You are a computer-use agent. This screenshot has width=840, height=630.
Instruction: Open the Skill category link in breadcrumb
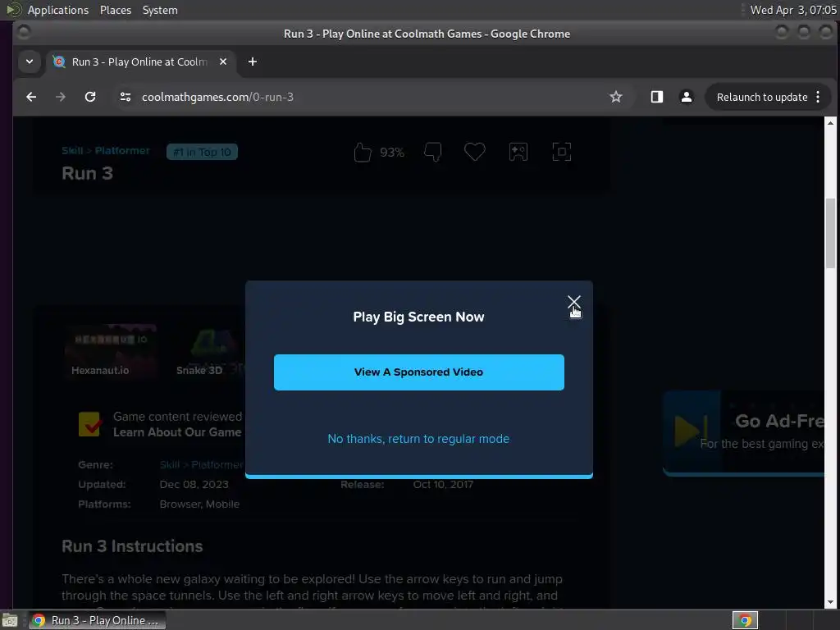pos(72,151)
